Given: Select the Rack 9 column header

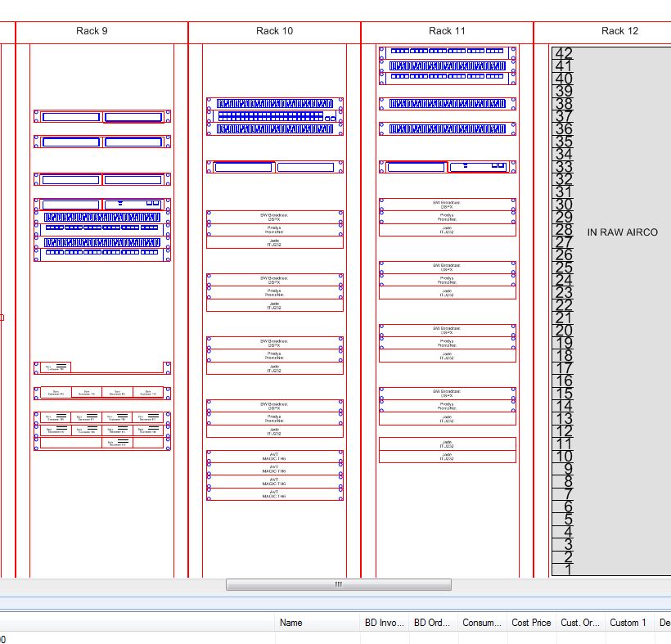Looking at the screenshot, I should (92, 31).
